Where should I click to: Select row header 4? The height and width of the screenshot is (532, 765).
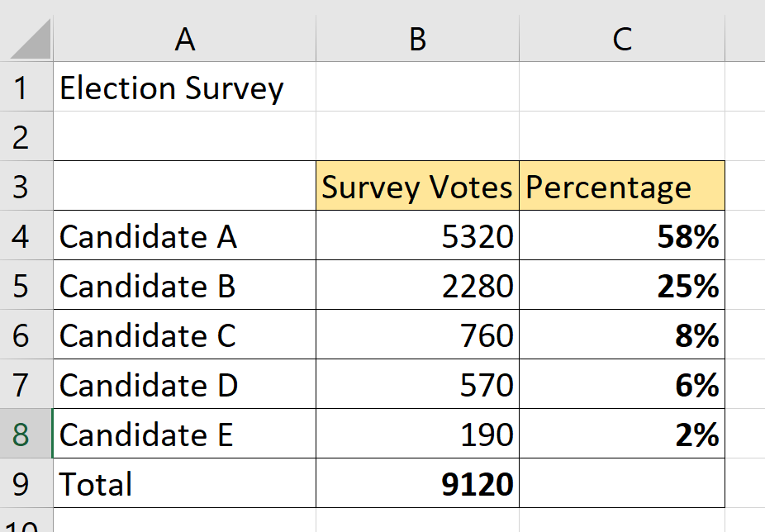click(29, 235)
